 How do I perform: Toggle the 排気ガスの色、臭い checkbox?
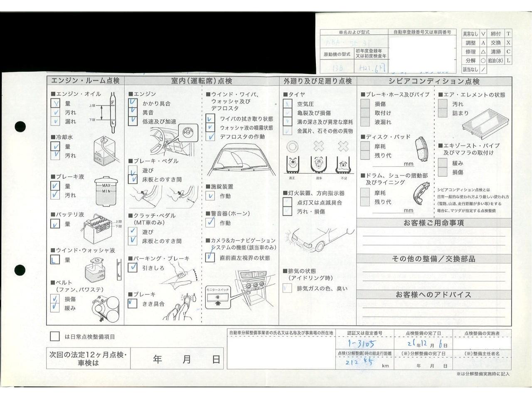point(287,288)
